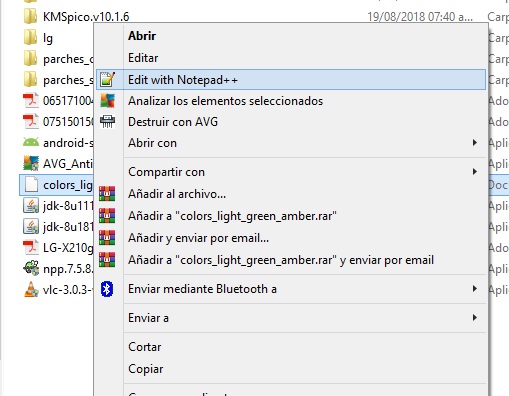This screenshot has height=396, width=509.
Task: Click the Notepad++ icon in context menu
Action: coord(107,79)
